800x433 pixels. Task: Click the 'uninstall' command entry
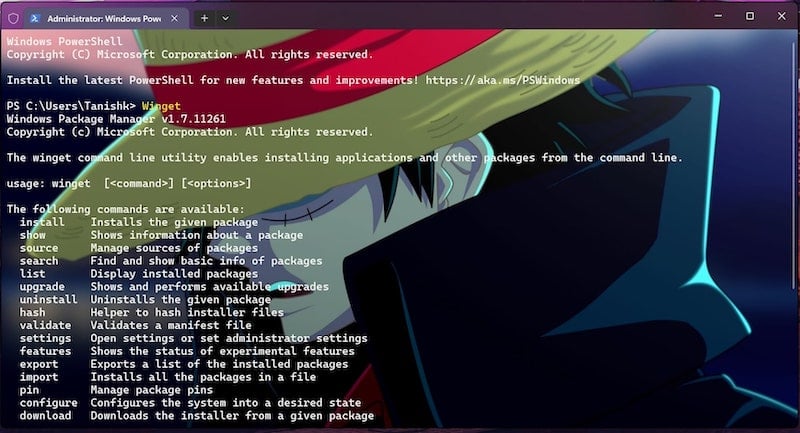[x=48, y=299]
